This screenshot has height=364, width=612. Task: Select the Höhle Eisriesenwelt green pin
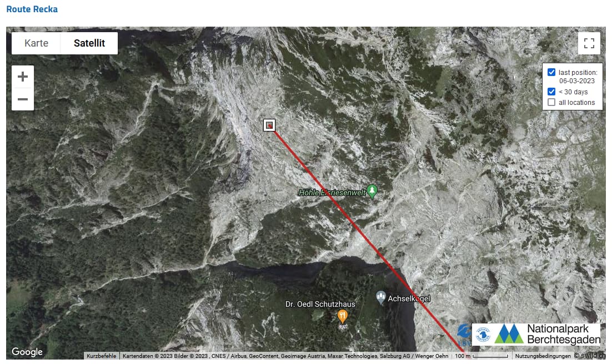point(372,191)
